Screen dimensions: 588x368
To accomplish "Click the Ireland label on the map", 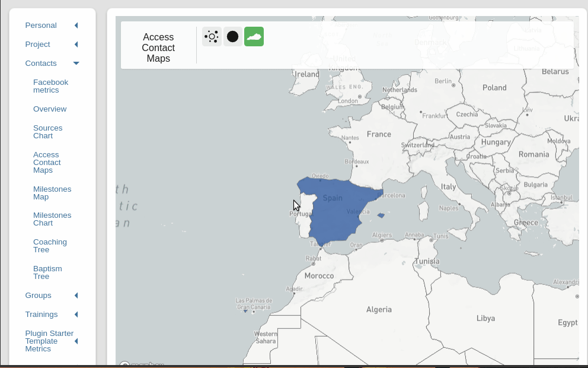I will point(307,74).
